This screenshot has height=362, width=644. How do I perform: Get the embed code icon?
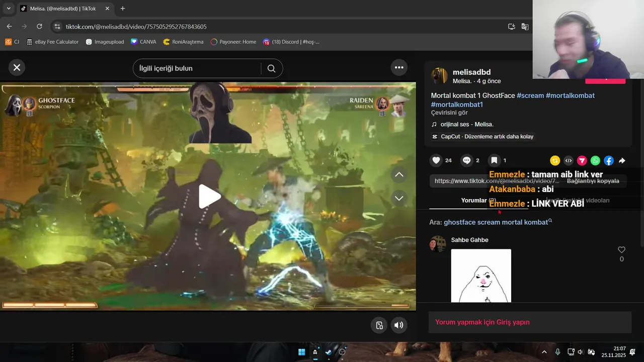pos(569,161)
